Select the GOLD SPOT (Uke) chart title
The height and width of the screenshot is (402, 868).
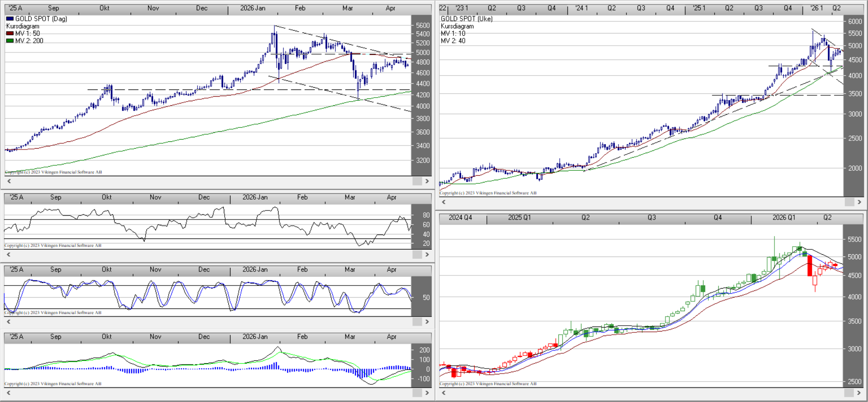pos(467,19)
